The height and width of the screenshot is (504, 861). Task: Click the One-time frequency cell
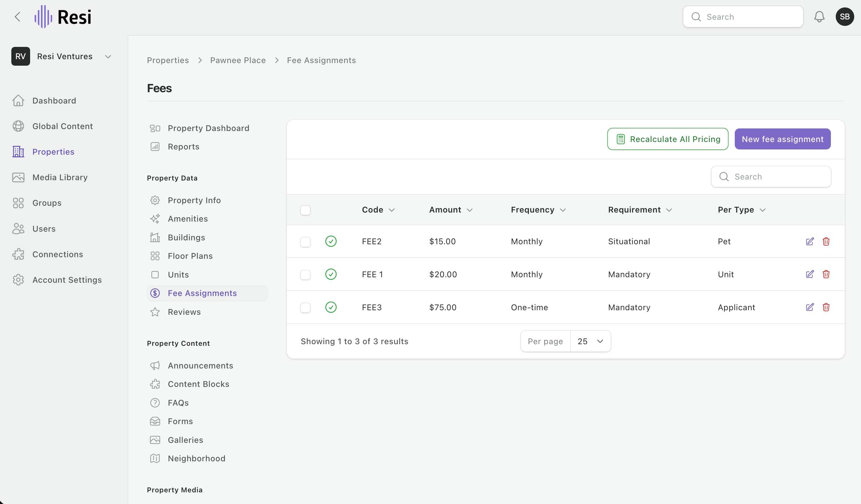[x=529, y=308]
